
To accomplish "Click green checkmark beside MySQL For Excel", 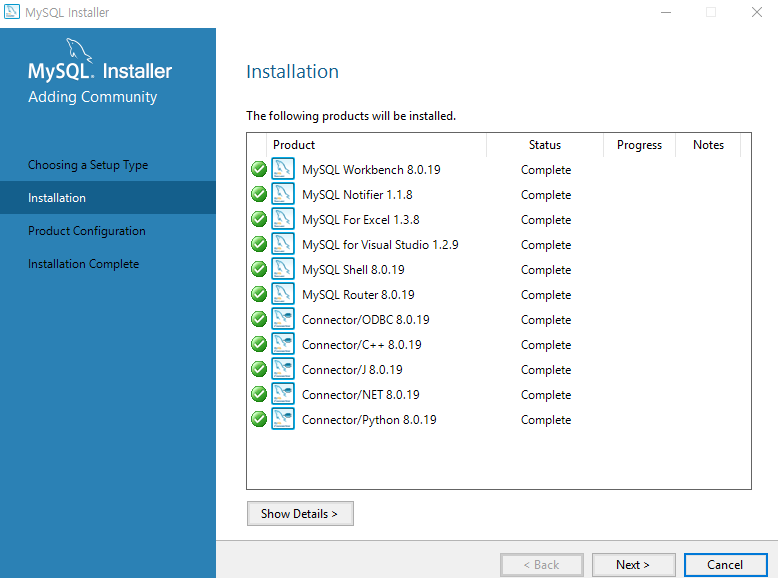I will 259,219.
